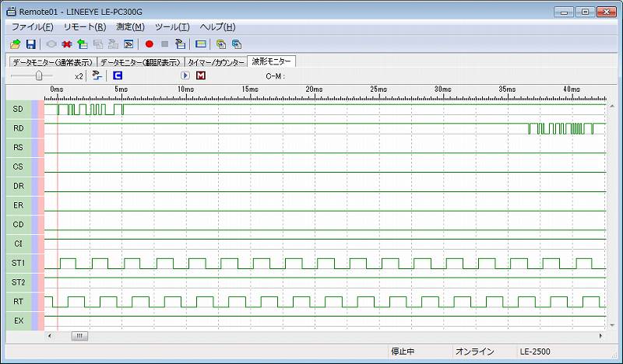Open the ヘルプ(H) menu
The image size is (623, 364).
[218, 27]
